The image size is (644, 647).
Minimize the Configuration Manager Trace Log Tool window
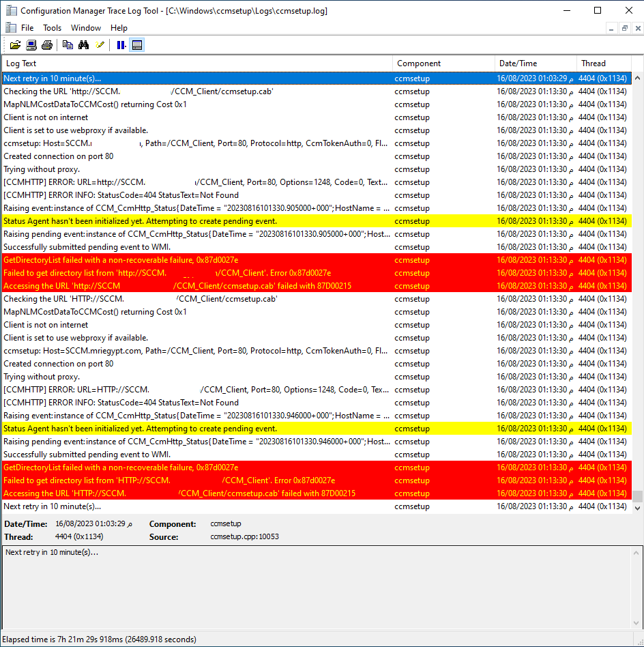(x=567, y=10)
